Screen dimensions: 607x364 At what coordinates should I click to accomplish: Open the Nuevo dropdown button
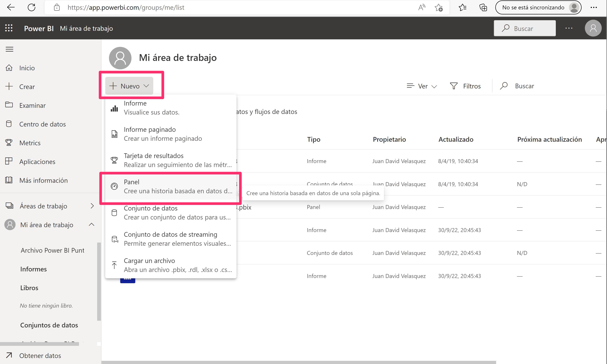pyautogui.click(x=129, y=86)
